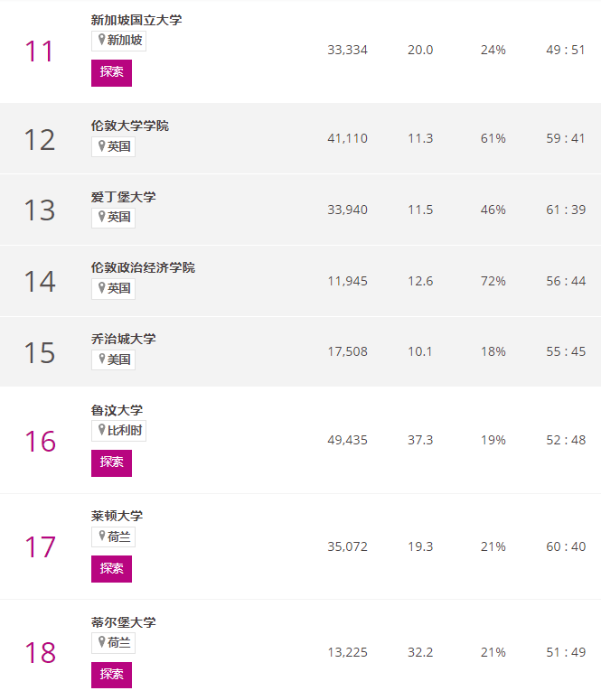This screenshot has height=700, width=601.
Task: Click the location pin under 乔治城大学
Action: click(x=101, y=359)
